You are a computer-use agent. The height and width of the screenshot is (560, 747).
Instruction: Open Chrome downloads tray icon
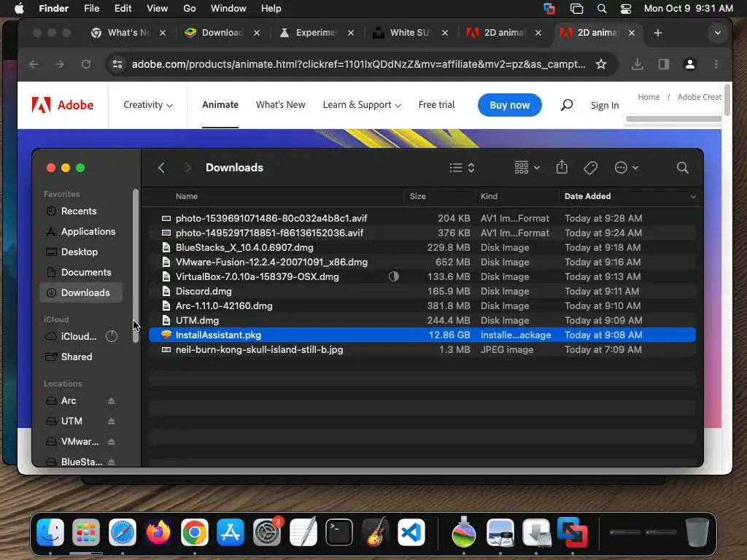click(638, 64)
